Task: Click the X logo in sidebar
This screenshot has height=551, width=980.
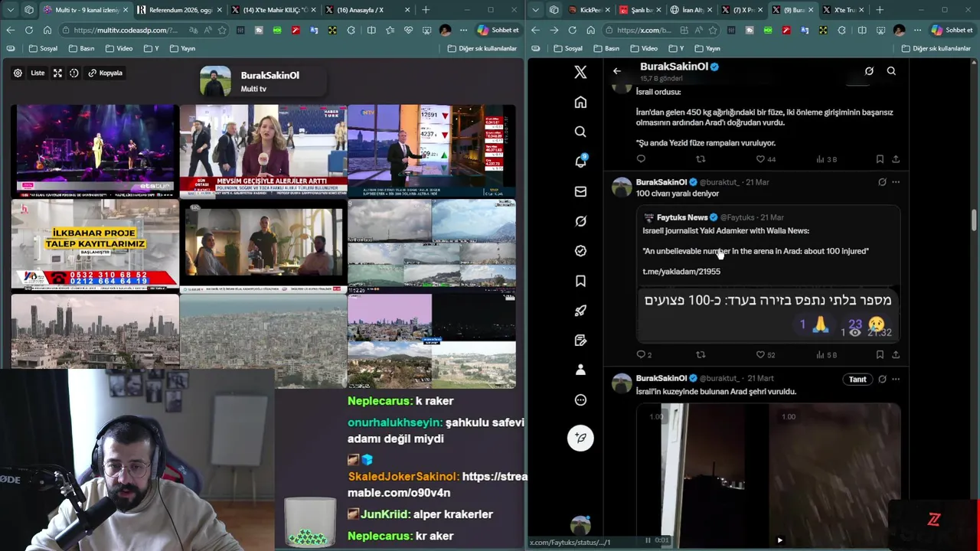Action: pos(580,72)
